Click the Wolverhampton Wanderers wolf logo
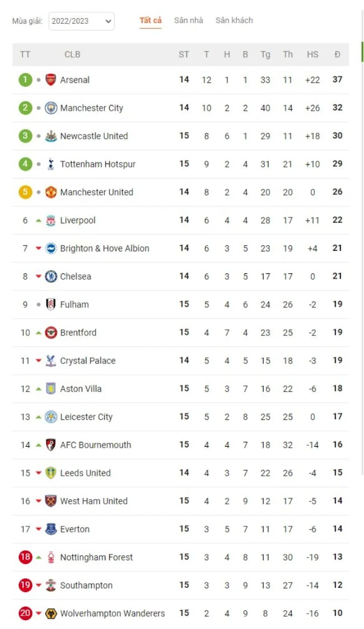This screenshot has height=629, width=364. [x=51, y=614]
